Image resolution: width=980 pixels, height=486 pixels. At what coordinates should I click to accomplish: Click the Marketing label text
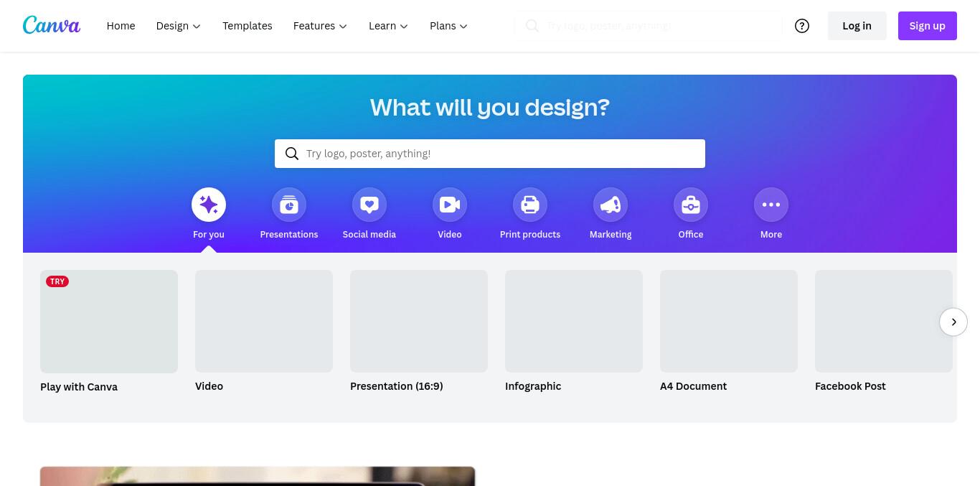(x=611, y=235)
